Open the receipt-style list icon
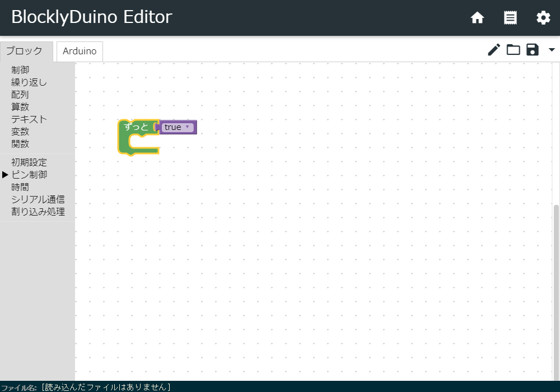This screenshot has width=560, height=392. pyautogui.click(x=510, y=18)
